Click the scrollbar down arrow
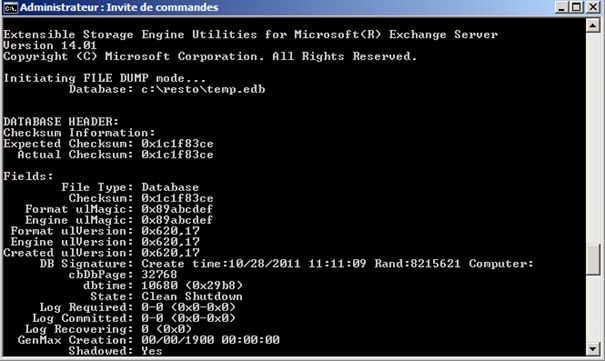This screenshot has height=361, width=605. [x=592, y=349]
